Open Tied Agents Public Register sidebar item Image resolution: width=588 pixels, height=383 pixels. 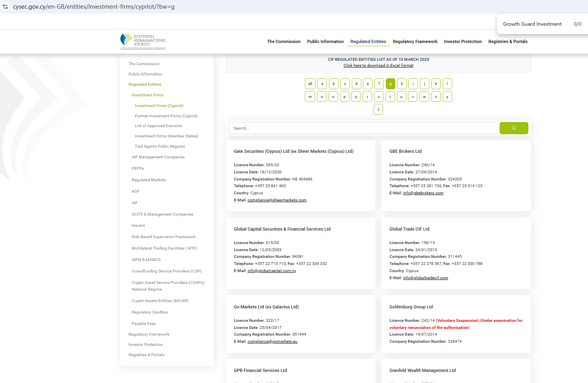tap(160, 146)
